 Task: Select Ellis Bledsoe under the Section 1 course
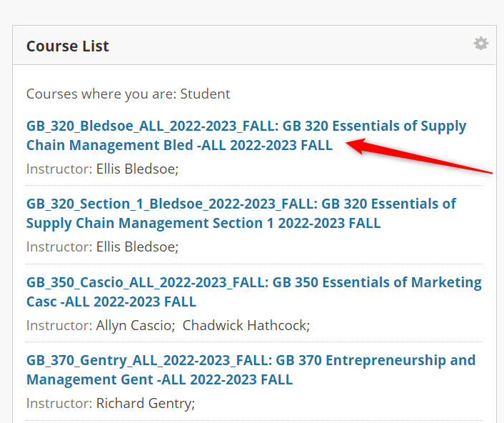click(137, 247)
